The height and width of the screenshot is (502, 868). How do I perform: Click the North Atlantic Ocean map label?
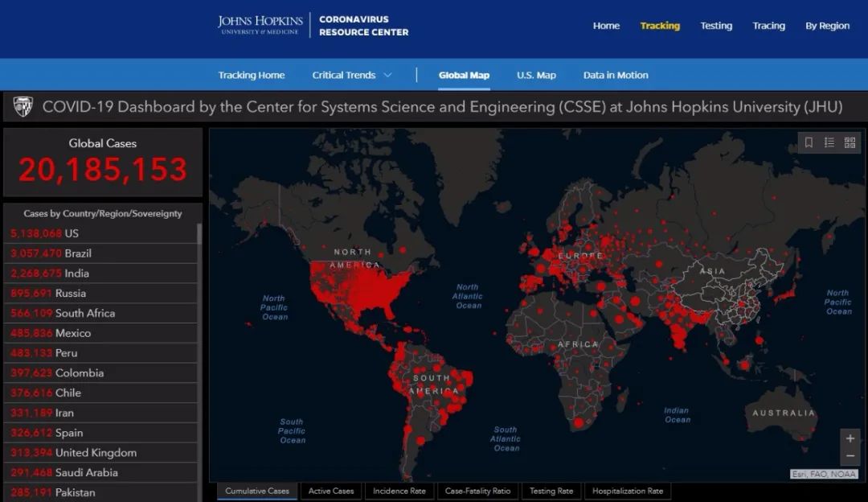point(468,296)
